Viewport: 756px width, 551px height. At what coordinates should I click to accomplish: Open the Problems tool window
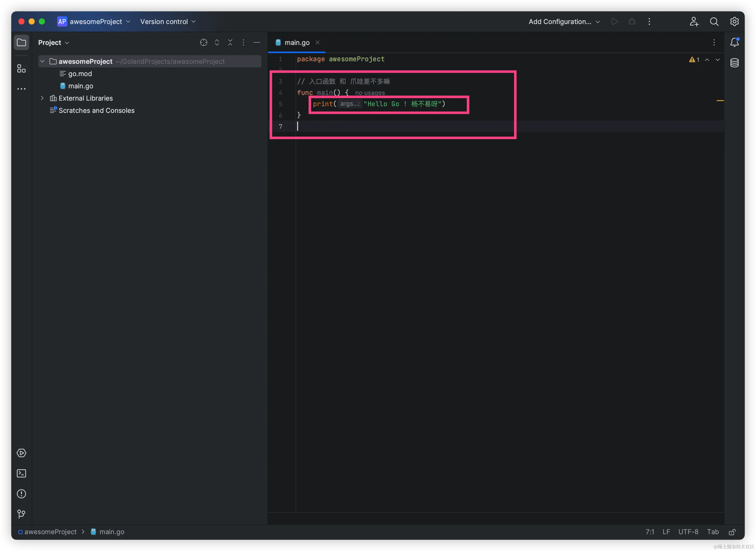21,494
